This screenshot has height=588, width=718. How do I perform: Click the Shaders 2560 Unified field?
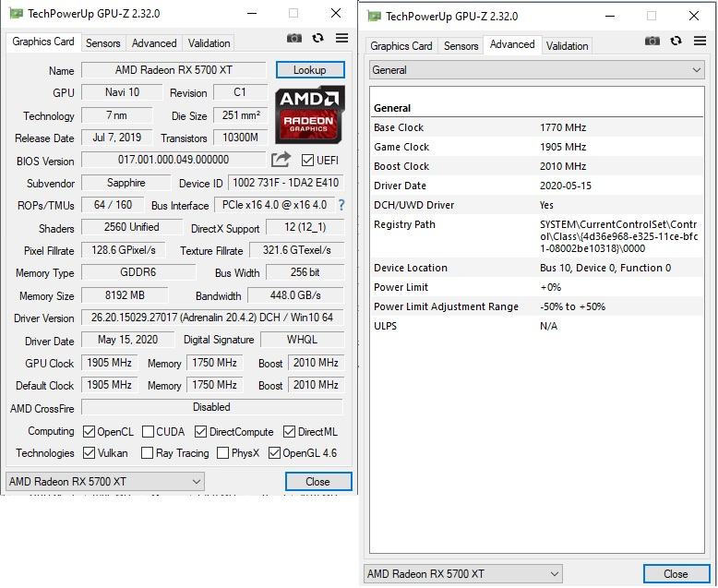pyautogui.click(x=132, y=227)
